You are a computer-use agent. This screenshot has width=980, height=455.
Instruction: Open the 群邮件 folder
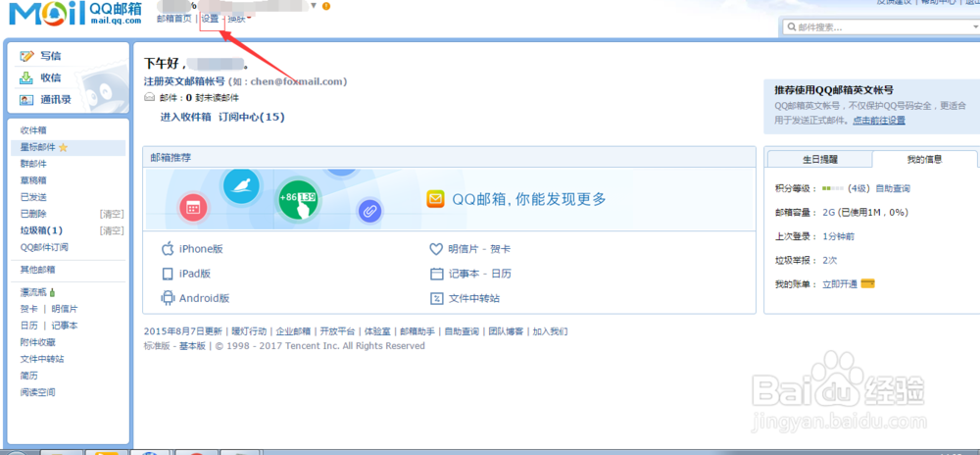[x=33, y=164]
